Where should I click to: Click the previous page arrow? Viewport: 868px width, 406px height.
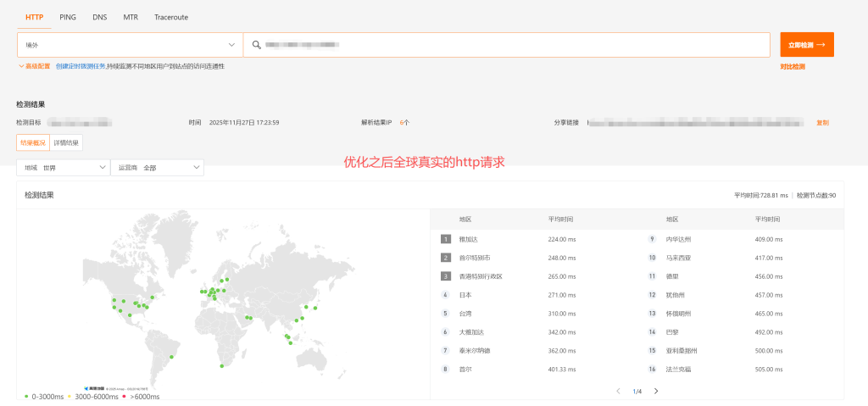pyautogui.click(x=618, y=391)
